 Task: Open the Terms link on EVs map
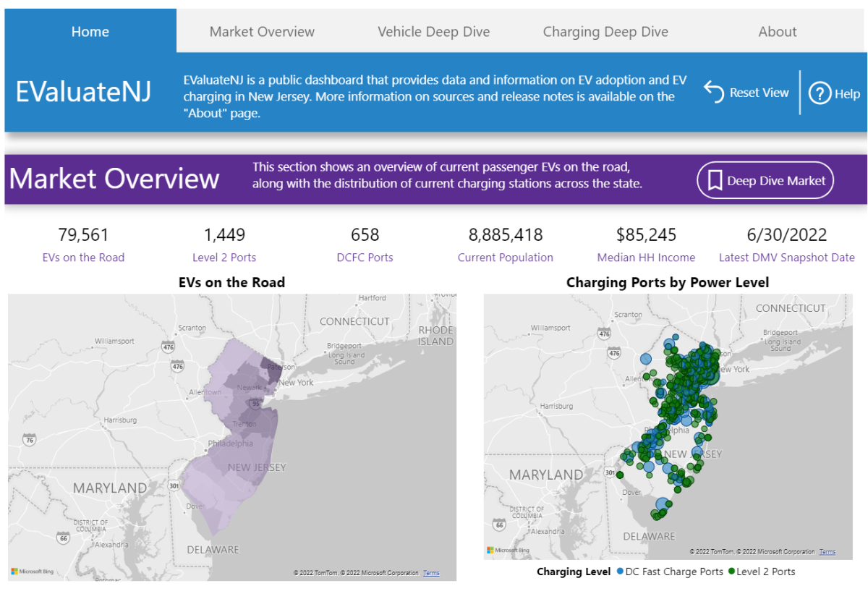click(x=431, y=573)
